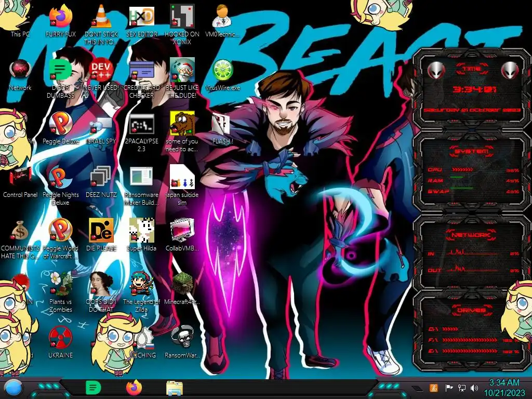
Task: Click the right alien head in TIME widget
Action: [510, 71]
